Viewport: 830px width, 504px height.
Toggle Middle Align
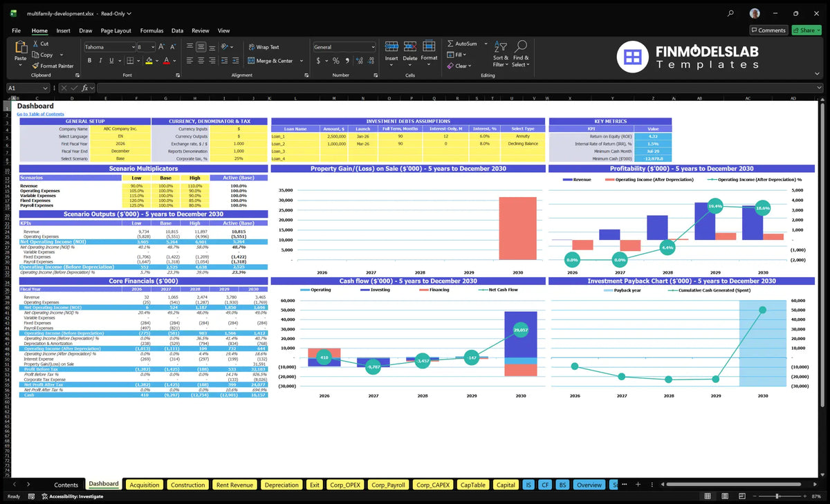201,47
